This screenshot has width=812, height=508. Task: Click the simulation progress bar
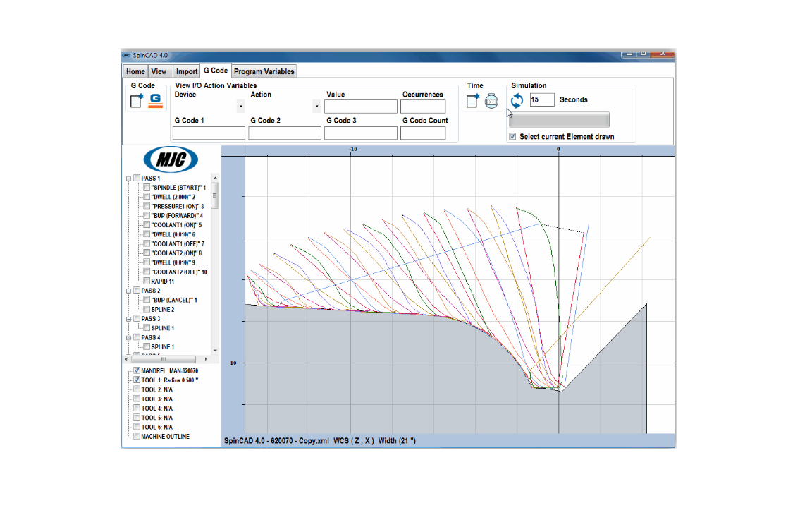[x=559, y=119]
